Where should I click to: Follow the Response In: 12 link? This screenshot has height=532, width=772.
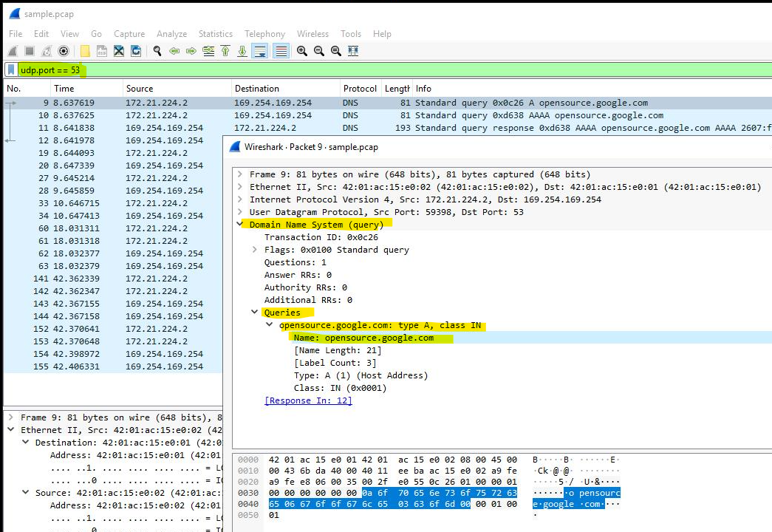point(308,400)
